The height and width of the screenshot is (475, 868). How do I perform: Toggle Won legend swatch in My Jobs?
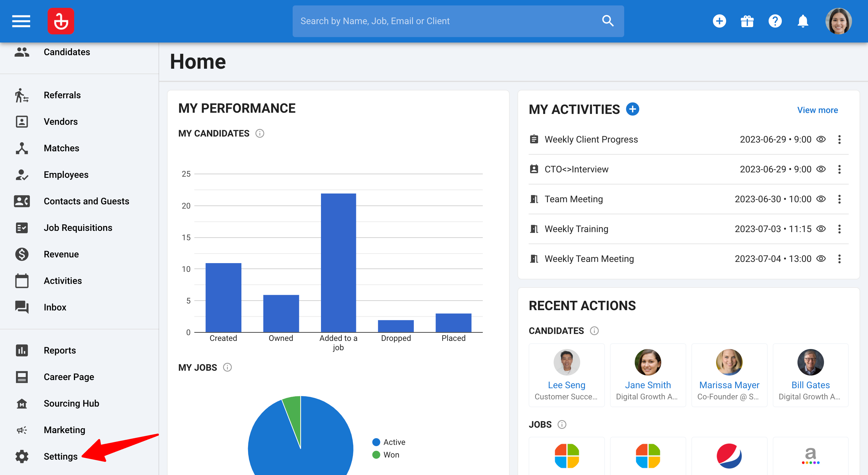[376, 455]
